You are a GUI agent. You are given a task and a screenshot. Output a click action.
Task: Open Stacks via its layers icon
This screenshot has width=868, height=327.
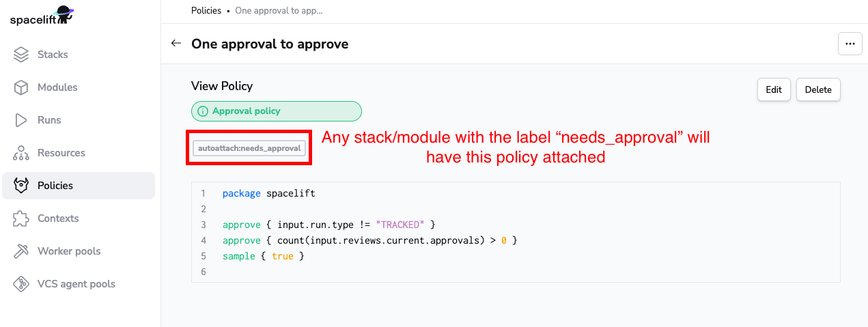click(21, 55)
